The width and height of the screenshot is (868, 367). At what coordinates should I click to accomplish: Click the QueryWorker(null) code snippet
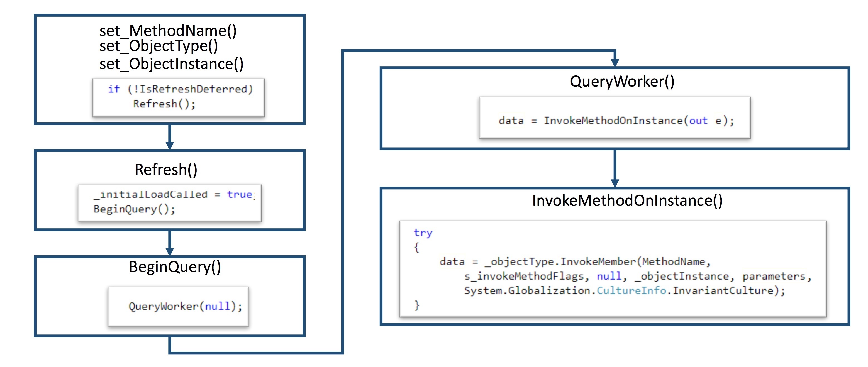coord(178,306)
